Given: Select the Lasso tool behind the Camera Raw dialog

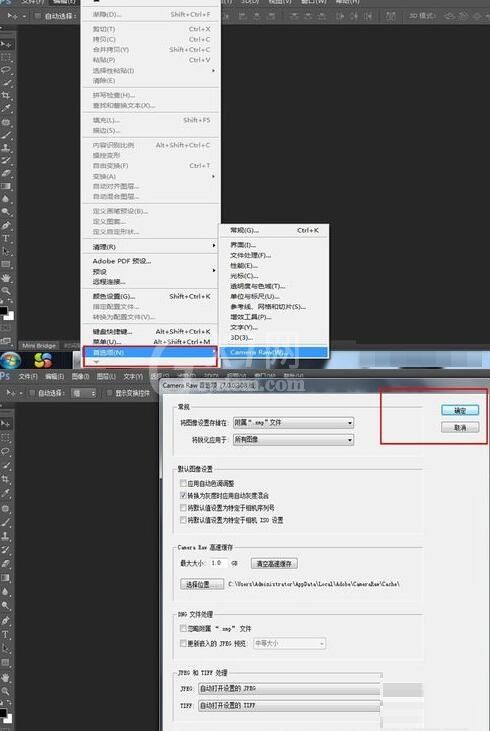Looking at the screenshot, I should coord(6,451).
